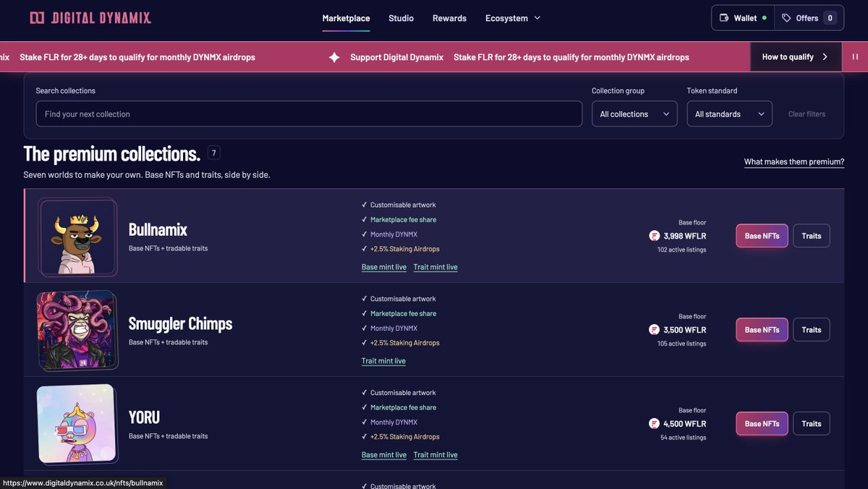The width and height of the screenshot is (868, 489).
Task: Open the Wallet button
Action: pos(743,18)
